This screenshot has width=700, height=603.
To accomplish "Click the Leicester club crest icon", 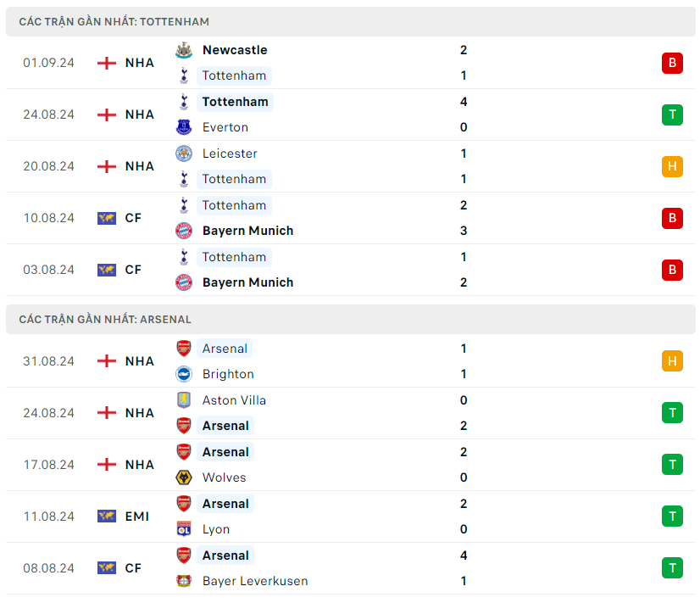I will pyautogui.click(x=184, y=154).
